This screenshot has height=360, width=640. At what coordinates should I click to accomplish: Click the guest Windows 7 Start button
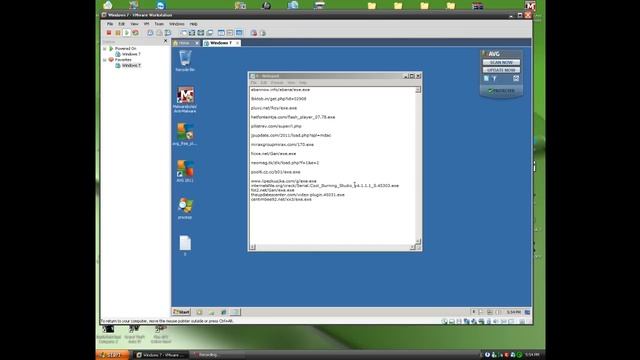click(181, 312)
